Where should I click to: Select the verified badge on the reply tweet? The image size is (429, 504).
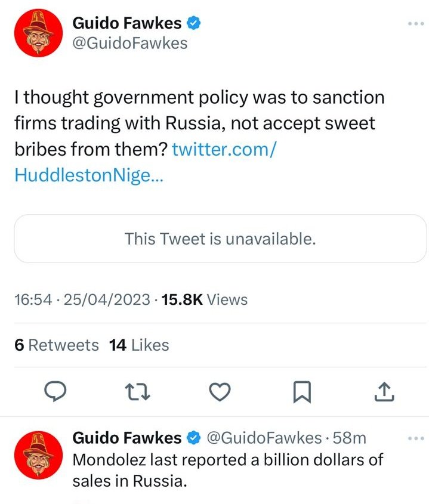tap(194, 438)
